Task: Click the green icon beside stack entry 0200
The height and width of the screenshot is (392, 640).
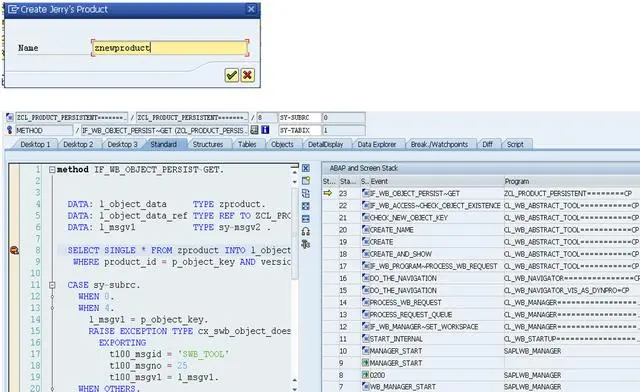Action: [x=366, y=375]
